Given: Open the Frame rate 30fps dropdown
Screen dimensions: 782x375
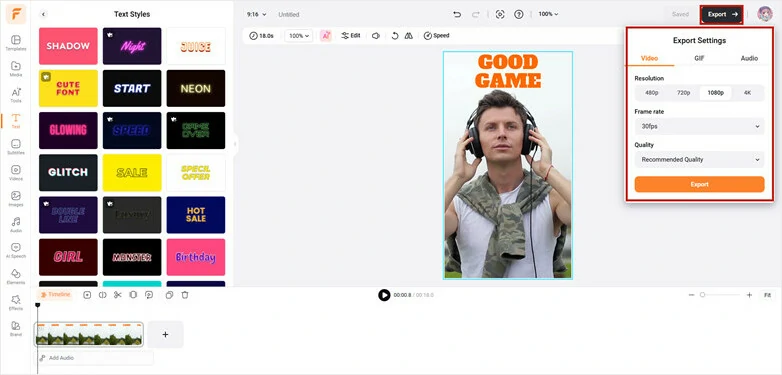Looking at the screenshot, I should coord(699,126).
